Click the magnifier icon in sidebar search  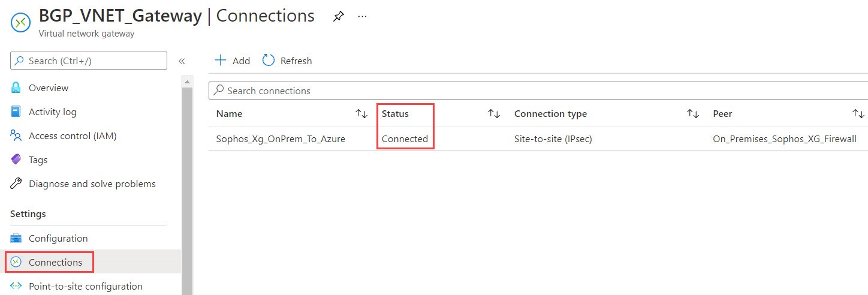(x=20, y=61)
